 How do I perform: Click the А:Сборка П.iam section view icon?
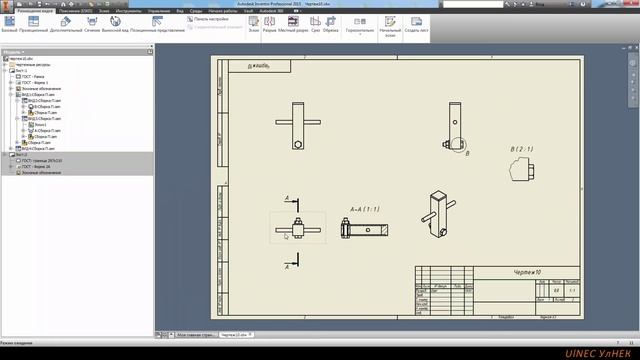31,131
